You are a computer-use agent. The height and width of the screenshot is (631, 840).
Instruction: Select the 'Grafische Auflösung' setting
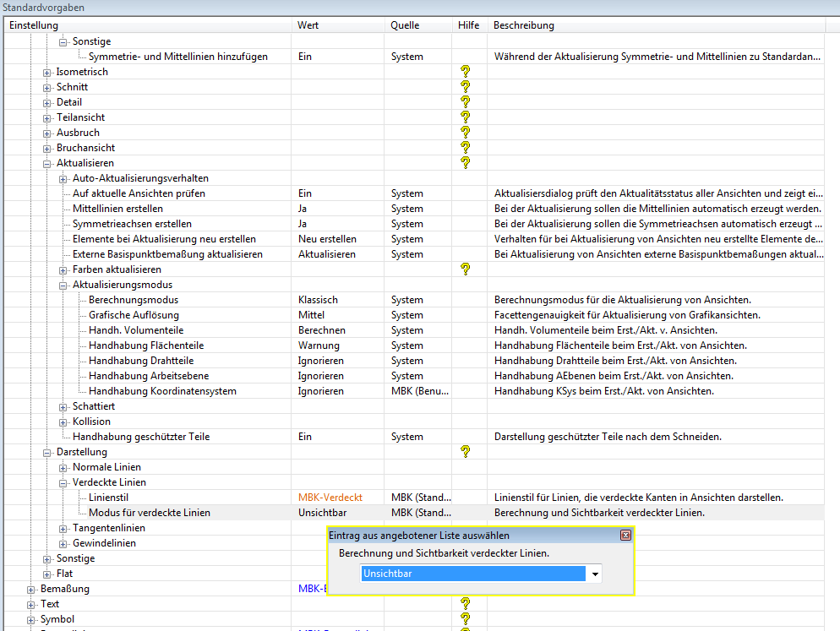[134, 315]
